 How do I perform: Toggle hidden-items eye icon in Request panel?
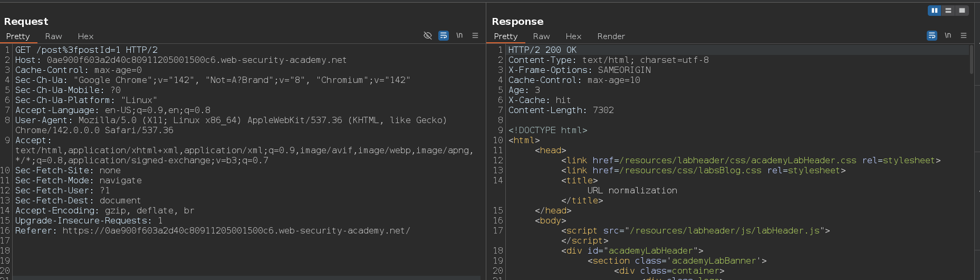pos(428,35)
